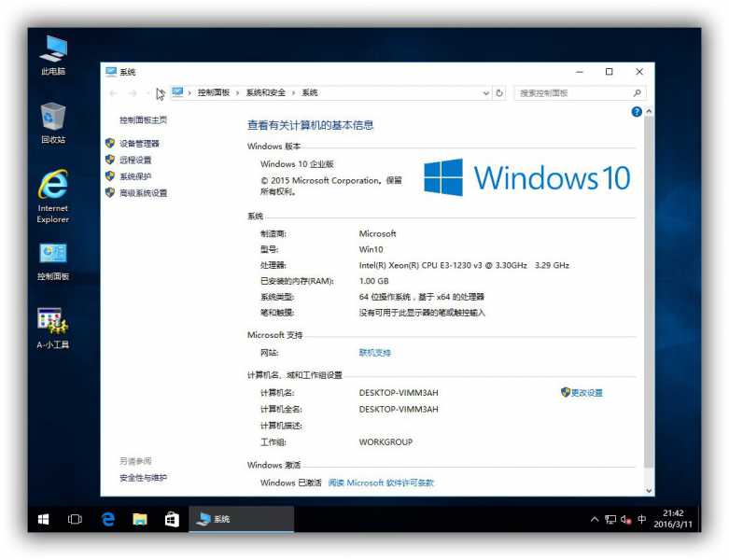Click the Windows 10 logo
Image resolution: width=729 pixels, height=560 pixels.
coord(526,177)
